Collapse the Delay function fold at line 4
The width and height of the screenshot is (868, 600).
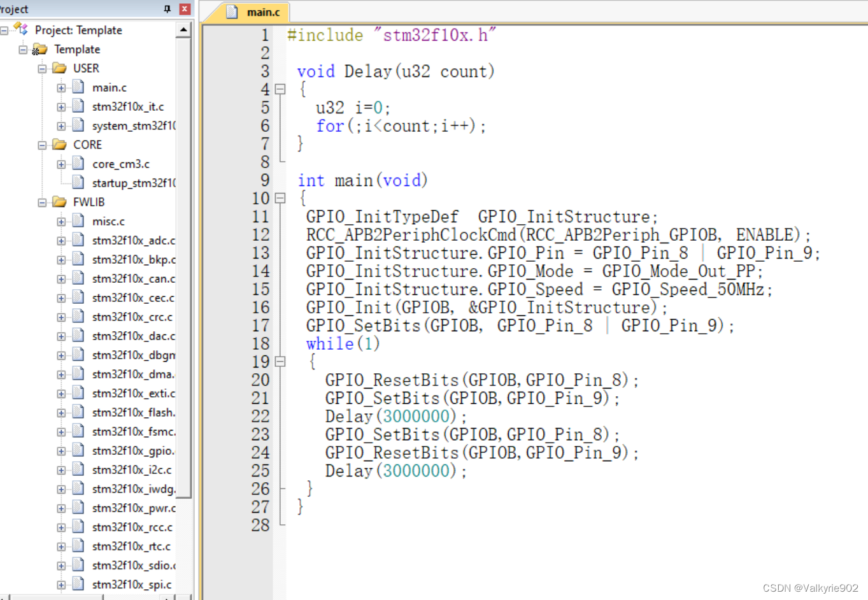coord(280,90)
